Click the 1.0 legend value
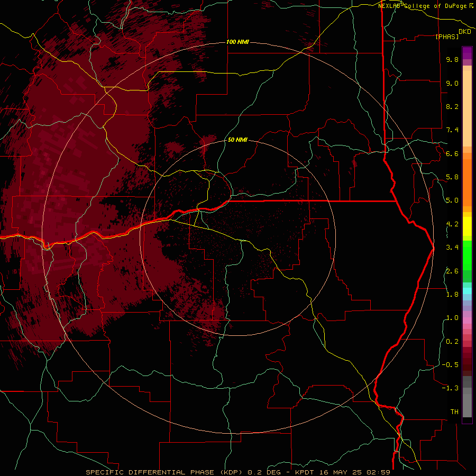Screen dimensions: 476x476 click(452, 318)
